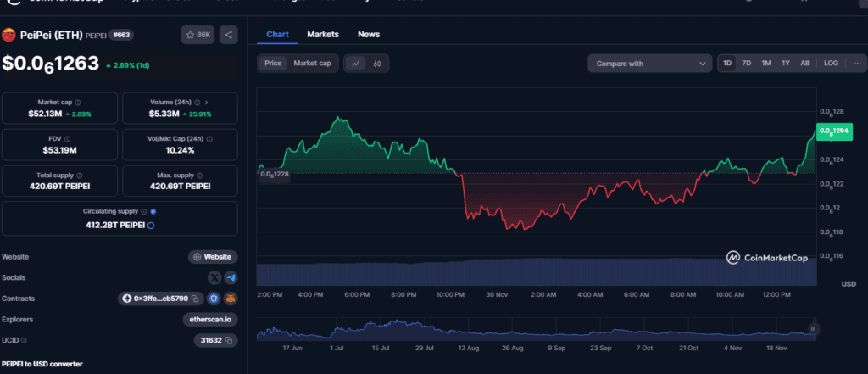Open the Compare with dropdown

point(650,64)
